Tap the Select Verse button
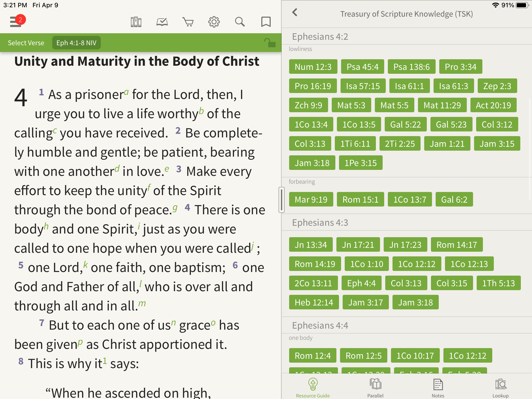 click(26, 43)
